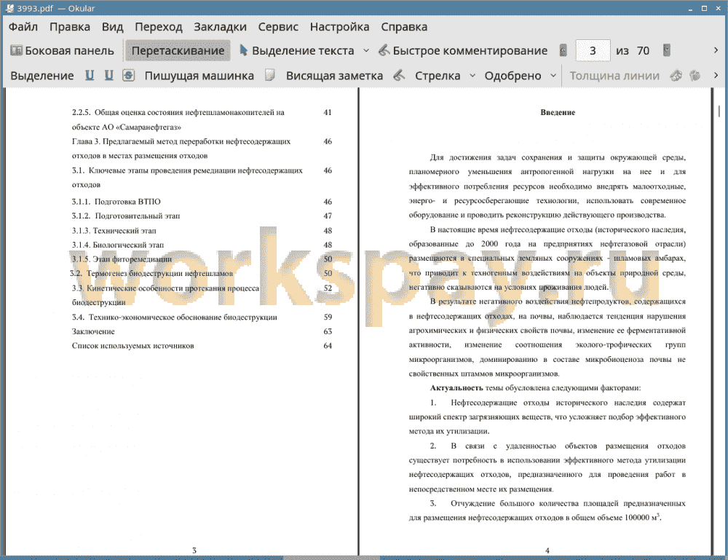
Task: Open the Вид menu
Action: pos(112,27)
